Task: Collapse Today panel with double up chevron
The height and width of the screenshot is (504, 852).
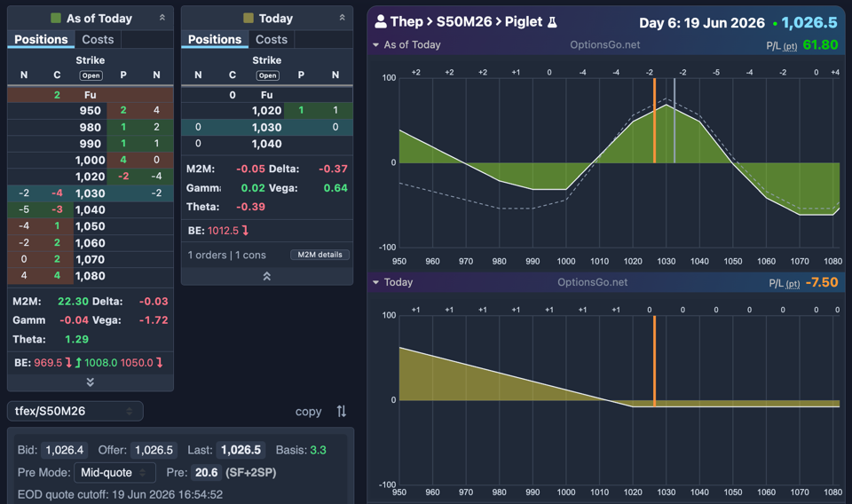Action: [x=267, y=276]
